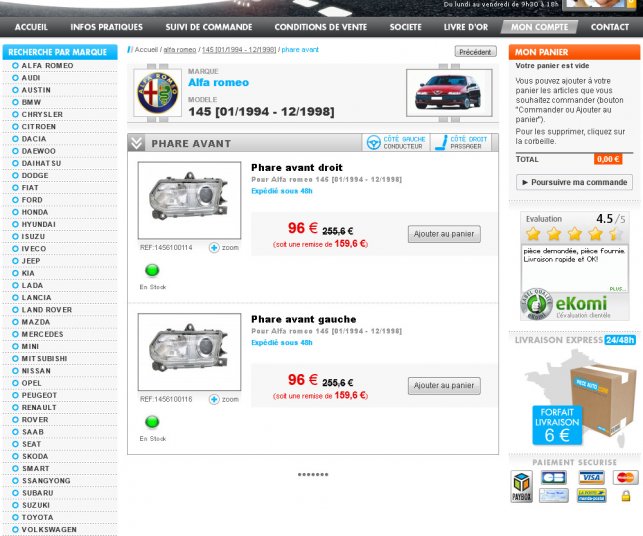Add Phare avant gauche to cart
643x536 pixels.
[x=444, y=385]
